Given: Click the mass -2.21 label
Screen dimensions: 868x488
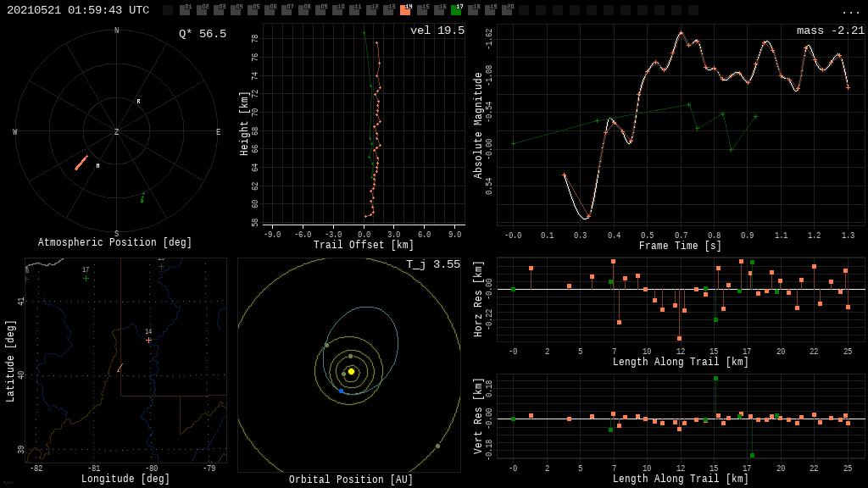Looking at the screenshot, I should click(x=830, y=30).
